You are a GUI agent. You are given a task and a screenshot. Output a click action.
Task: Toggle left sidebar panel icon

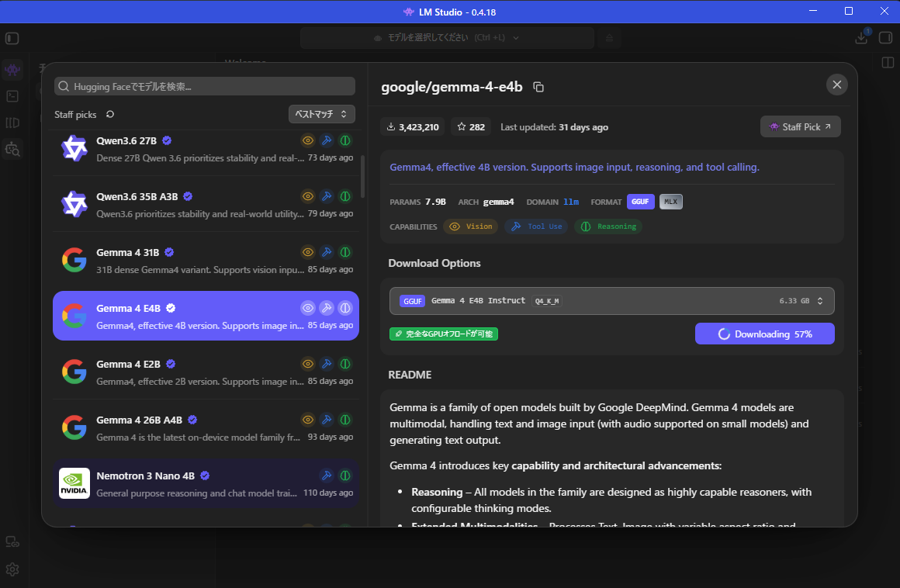pyautogui.click(x=12, y=39)
